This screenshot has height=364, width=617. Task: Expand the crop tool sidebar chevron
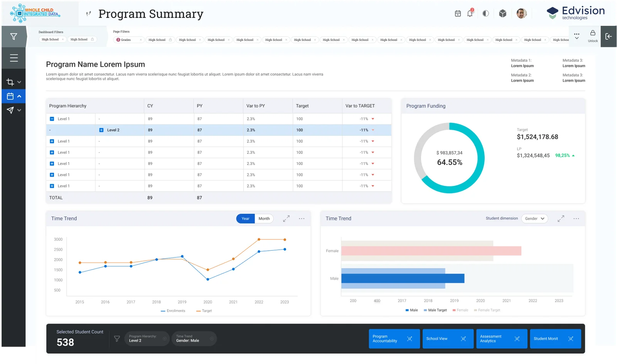(x=19, y=82)
